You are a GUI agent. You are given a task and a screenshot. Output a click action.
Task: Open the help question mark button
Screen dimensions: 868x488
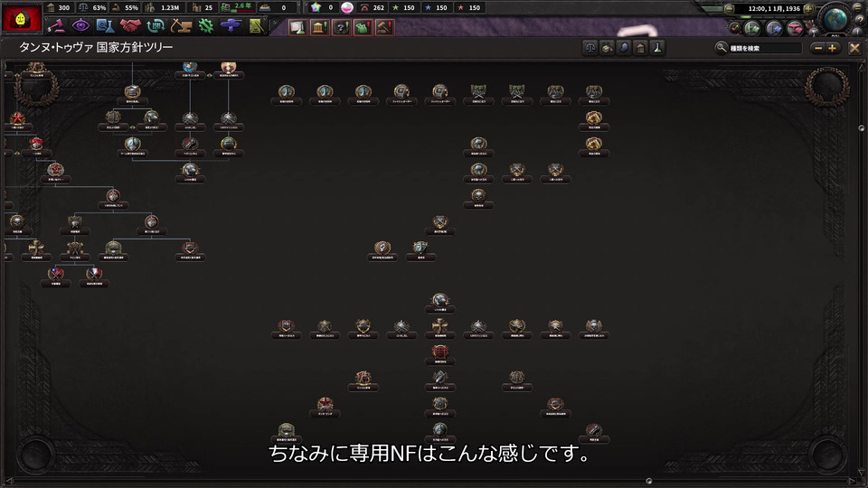[x=859, y=19]
